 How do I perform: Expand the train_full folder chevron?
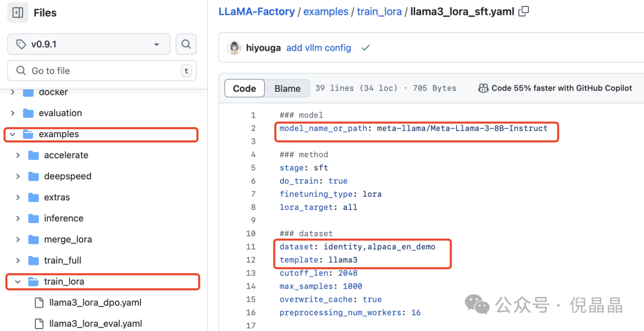coord(18,261)
